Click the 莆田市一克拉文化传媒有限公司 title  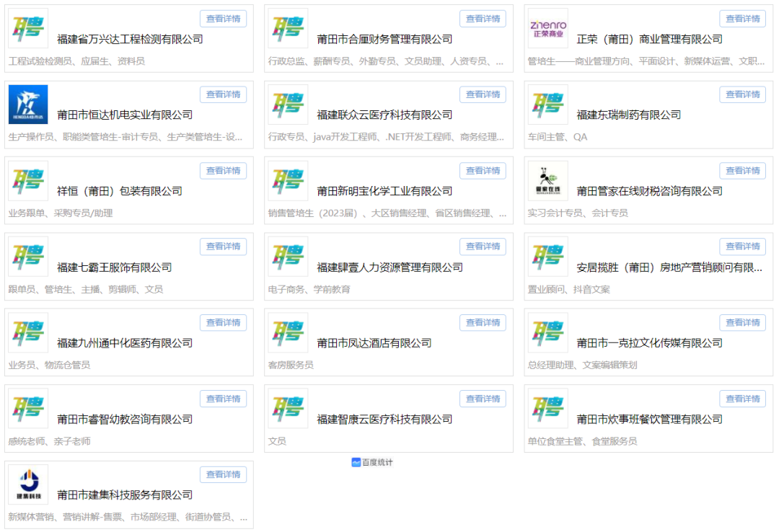coord(649,343)
